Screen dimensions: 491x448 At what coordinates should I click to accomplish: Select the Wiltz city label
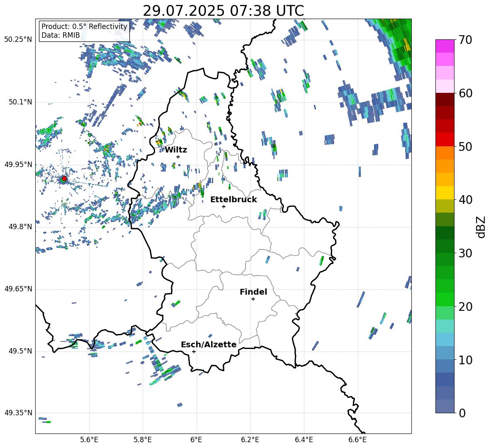[x=176, y=150]
